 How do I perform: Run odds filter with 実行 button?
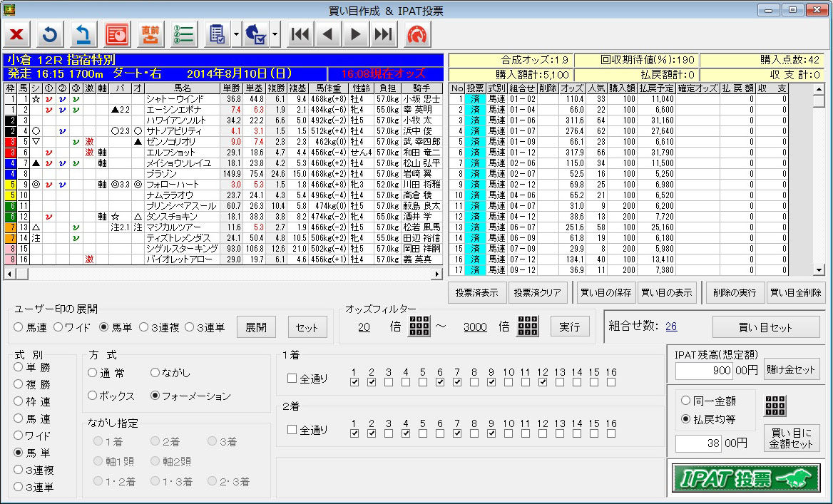tap(570, 326)
